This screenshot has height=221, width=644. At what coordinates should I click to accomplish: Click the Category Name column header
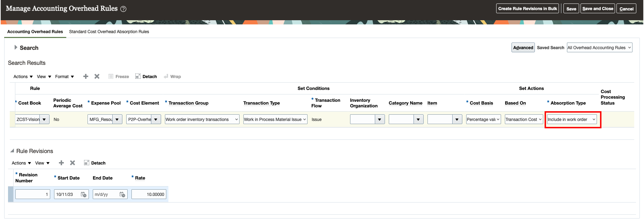[406, 103]
